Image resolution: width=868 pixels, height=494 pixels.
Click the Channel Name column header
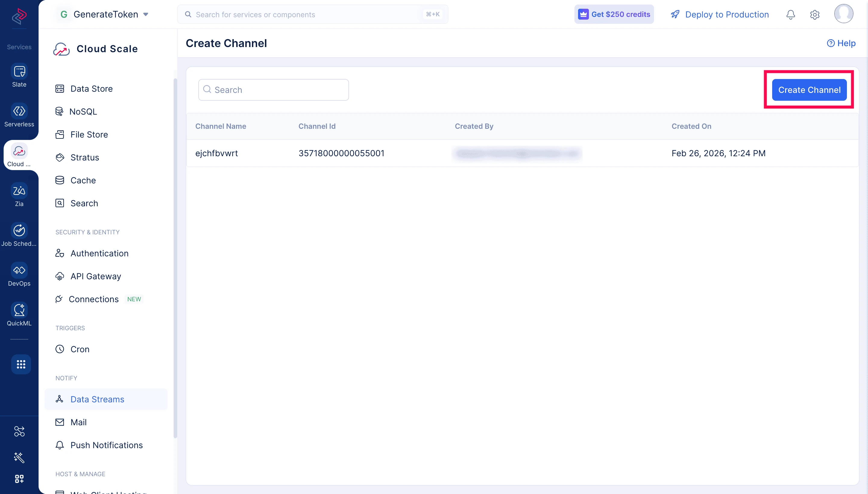(221, 126)
